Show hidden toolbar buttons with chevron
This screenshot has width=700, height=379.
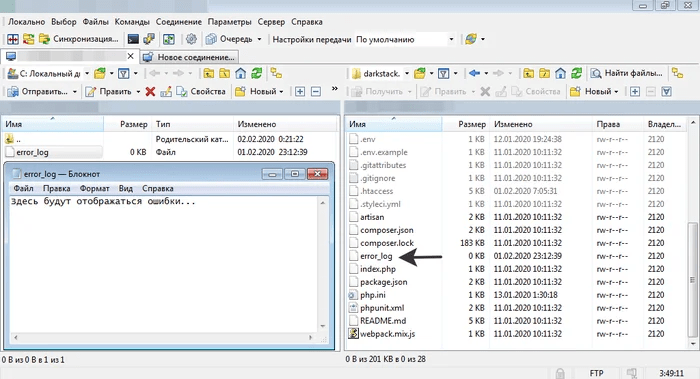click(x=335, y=89)
